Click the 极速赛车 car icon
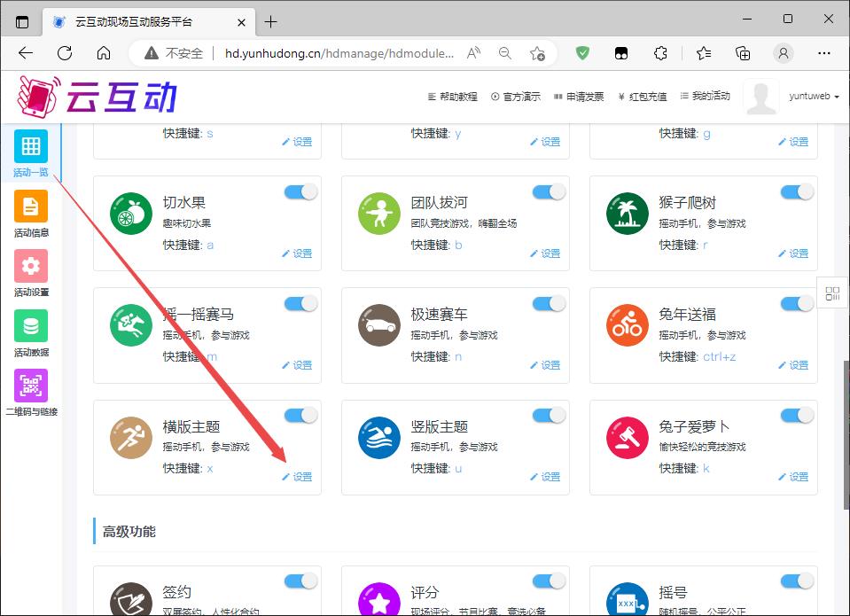Screen dimensions: 850x616 [x=379, y=326]
